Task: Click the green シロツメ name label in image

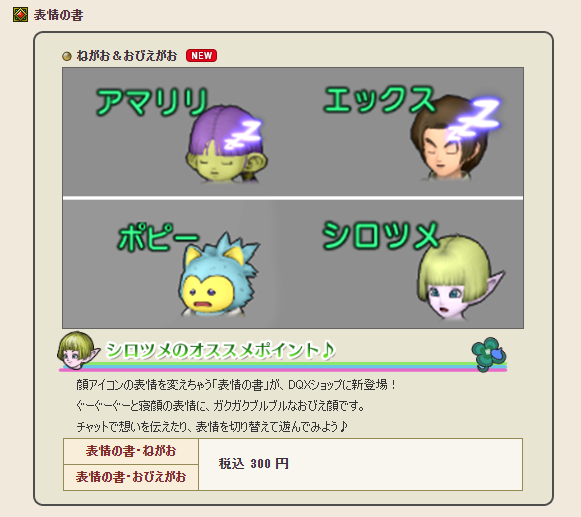Action: 381,236
